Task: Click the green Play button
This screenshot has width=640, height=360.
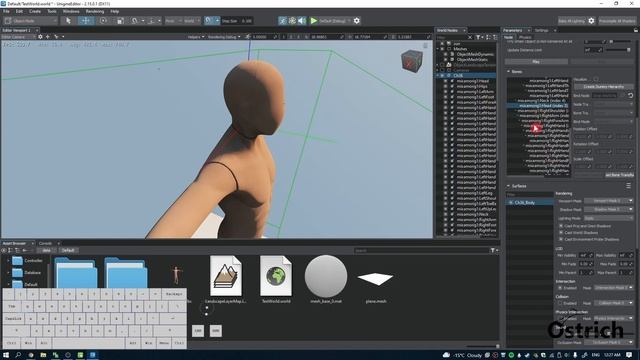Action: (x=313, y=21)
